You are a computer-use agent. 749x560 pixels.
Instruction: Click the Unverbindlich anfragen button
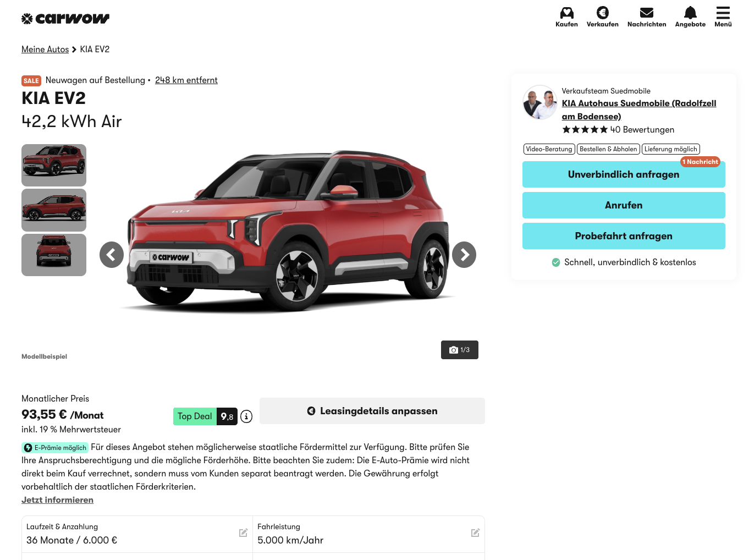tap(624, 174)
